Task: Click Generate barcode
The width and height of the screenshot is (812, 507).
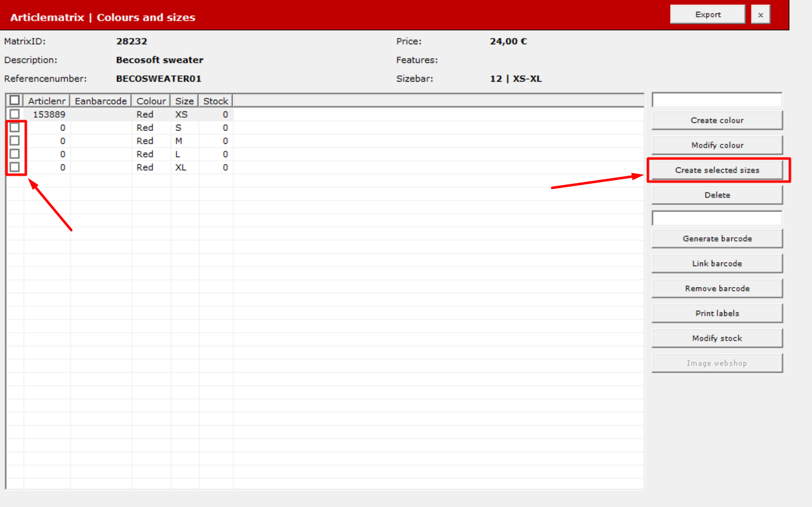Action: pos(717,239)
